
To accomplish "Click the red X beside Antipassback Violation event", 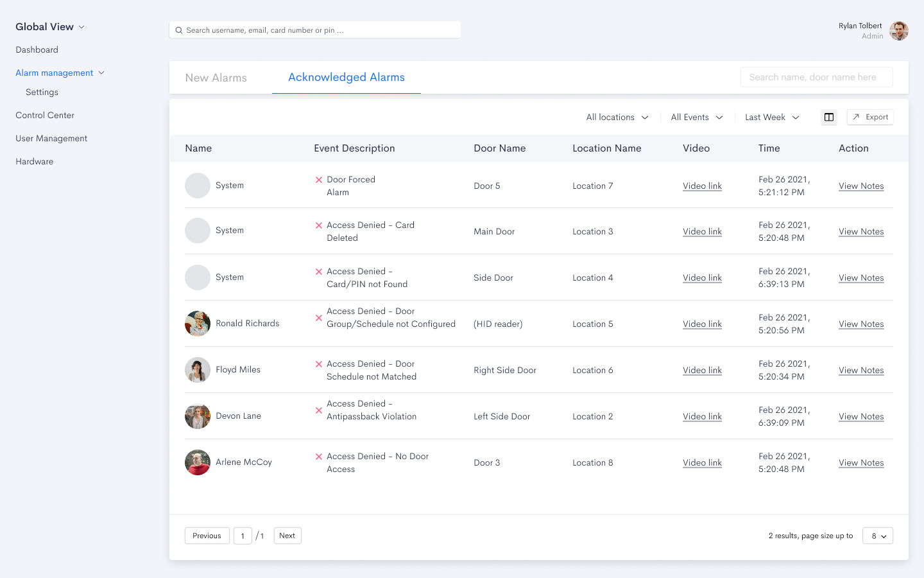I will 319,410.
